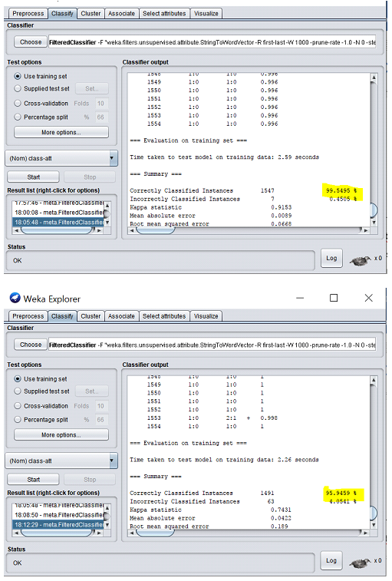Click instance row 1553 with 2:1 prediction
The height and width of the screenshot is (581, 392).
click(x=212, y=418)
